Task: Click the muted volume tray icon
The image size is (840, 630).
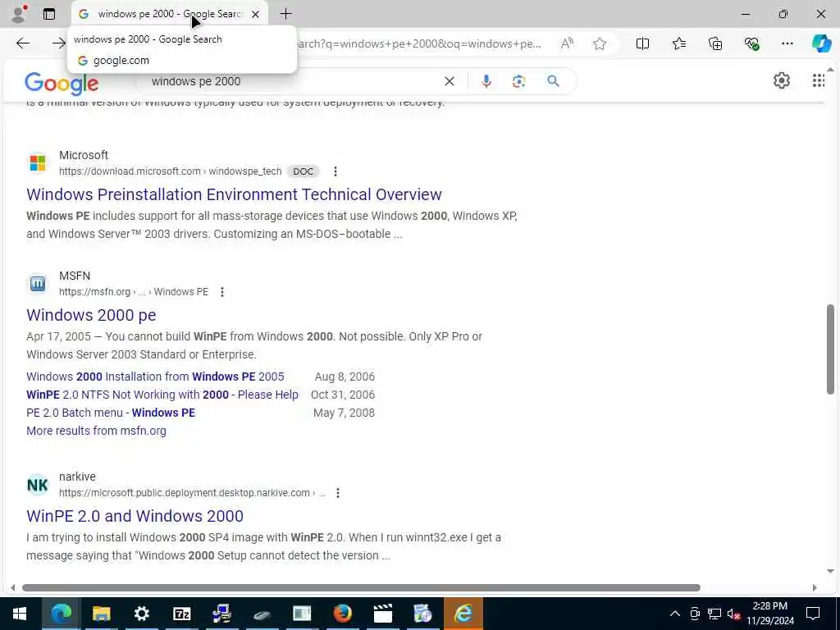Action: coord(733,614)
